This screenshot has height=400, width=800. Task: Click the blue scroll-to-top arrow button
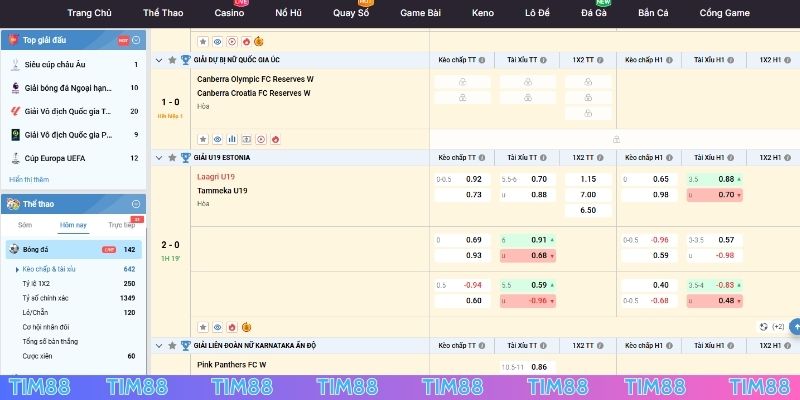794,326
